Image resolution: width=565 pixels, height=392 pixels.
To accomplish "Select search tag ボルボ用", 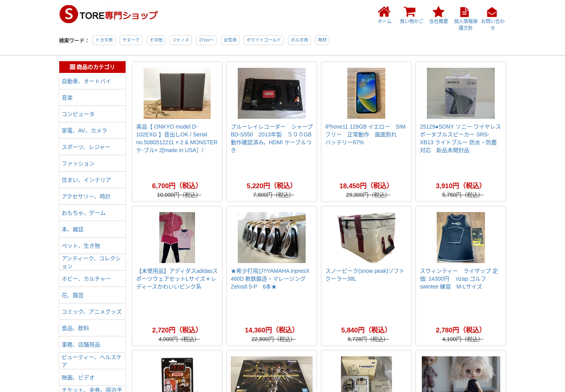I will click(299, 40).
